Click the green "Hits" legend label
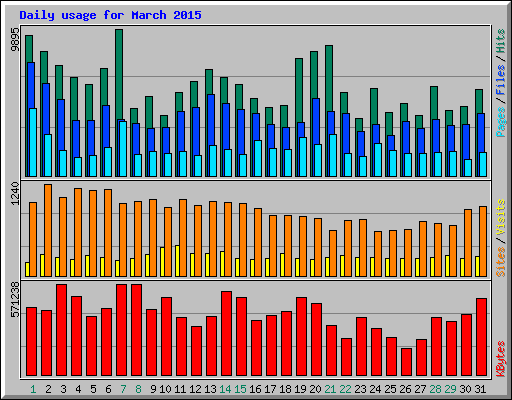512x400 pixels. [501, 41]
